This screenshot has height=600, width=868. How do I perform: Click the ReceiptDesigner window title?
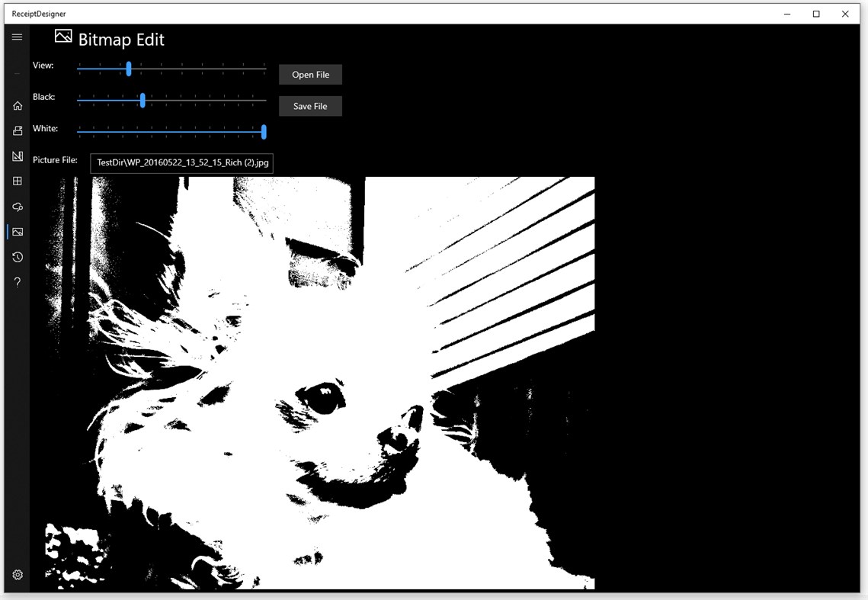(40, 13)
